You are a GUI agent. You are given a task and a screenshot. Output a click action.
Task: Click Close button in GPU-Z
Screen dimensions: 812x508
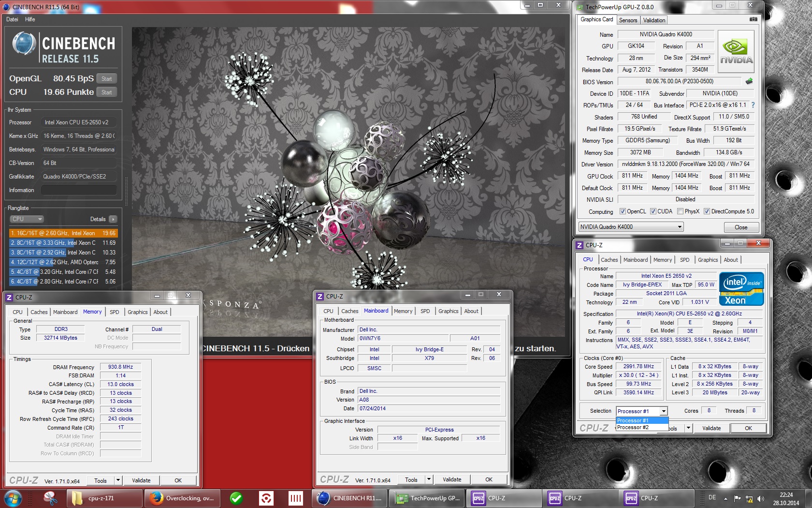[741, 227]
